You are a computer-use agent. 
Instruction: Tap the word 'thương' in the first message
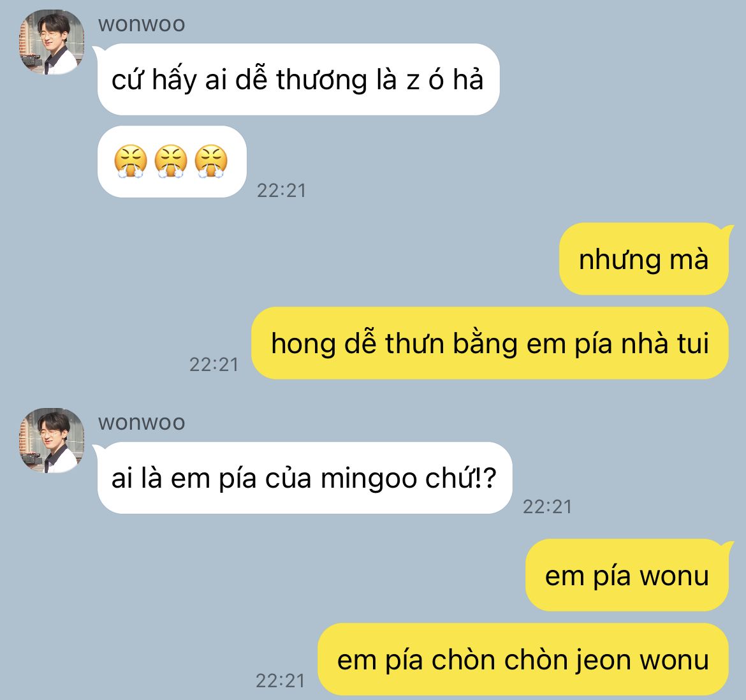point(321,80)
